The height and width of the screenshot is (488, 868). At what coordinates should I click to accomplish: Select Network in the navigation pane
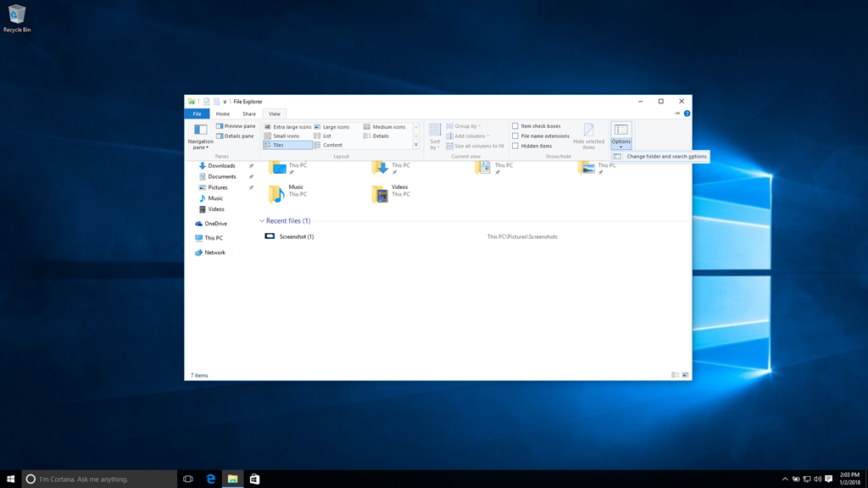[x=214, y=252]
